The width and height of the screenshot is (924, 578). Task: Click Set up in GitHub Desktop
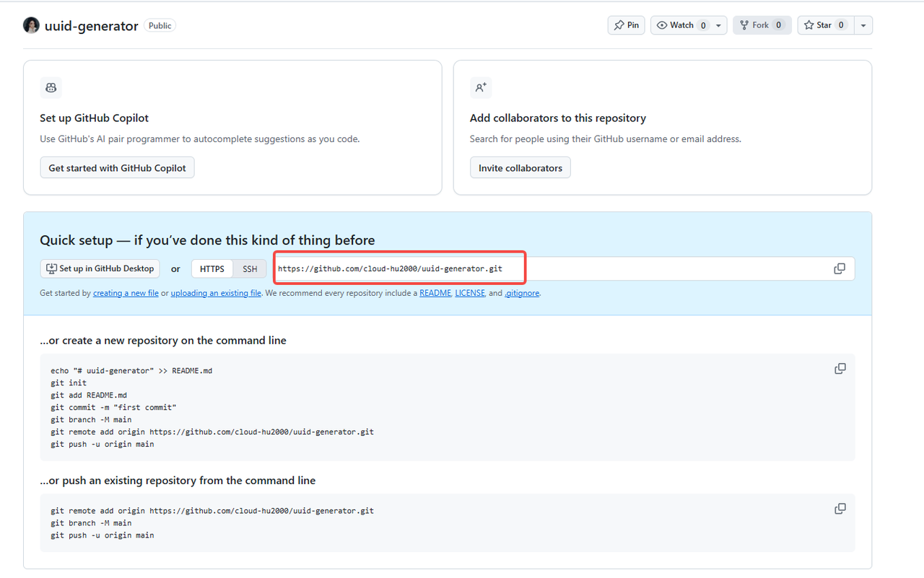point(100,269)
